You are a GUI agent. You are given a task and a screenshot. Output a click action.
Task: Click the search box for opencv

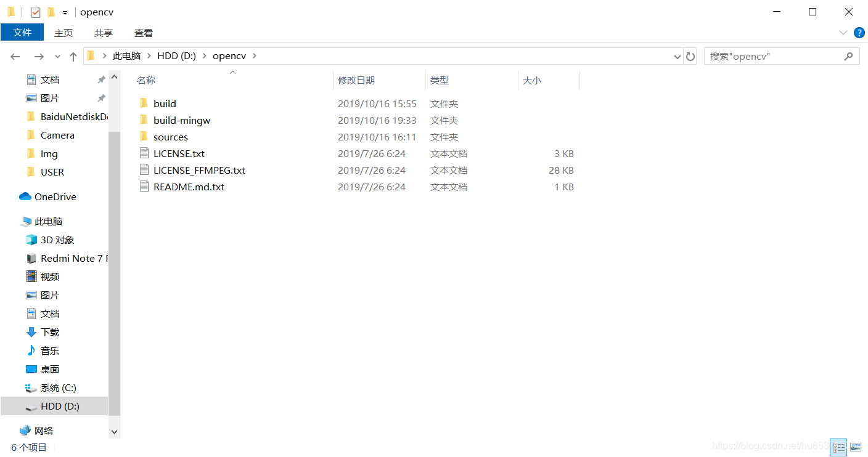pos(771,56)
